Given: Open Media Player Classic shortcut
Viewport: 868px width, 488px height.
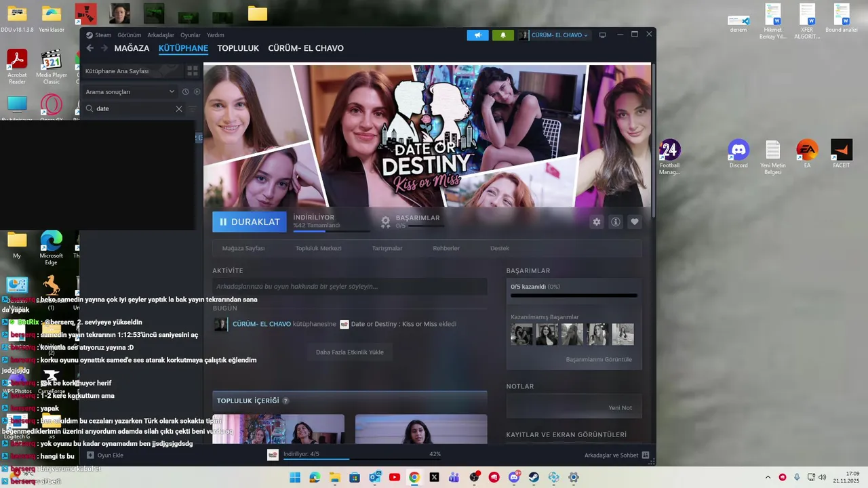Looking at the screenshot, I should point(52,66).
